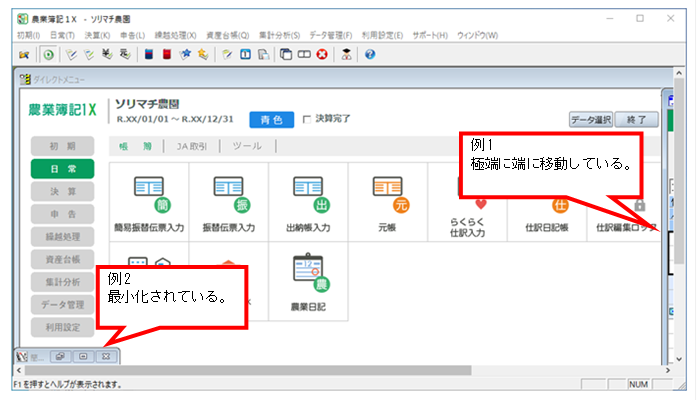Click the vertical scrollbar down arrow
698x402 pixels.
click(x=679, y=359)
